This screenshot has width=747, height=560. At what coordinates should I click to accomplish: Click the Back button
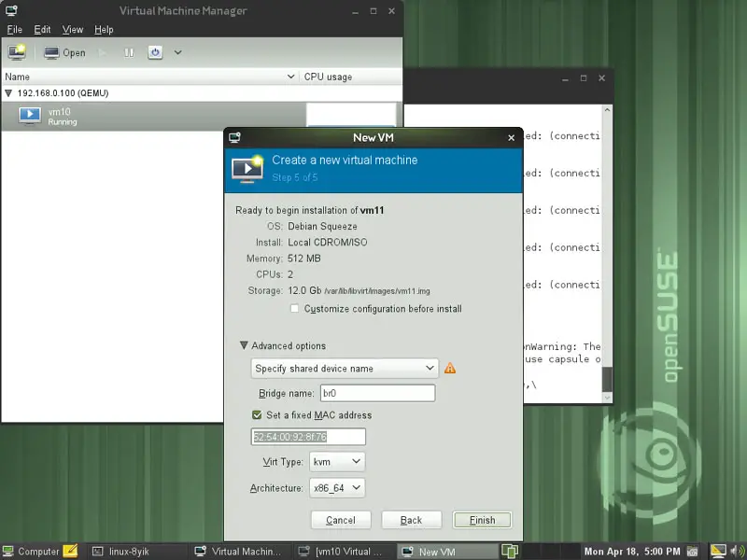[411, 520]
